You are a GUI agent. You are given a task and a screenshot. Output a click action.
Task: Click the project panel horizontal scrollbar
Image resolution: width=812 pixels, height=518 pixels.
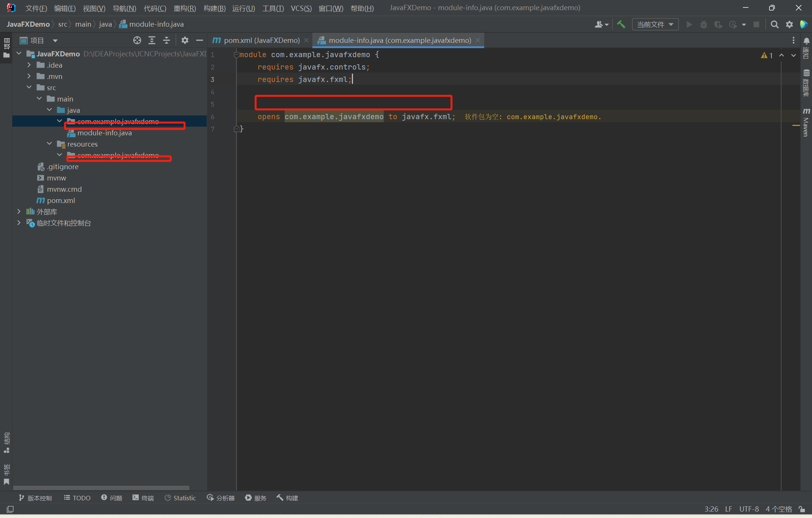101,488
